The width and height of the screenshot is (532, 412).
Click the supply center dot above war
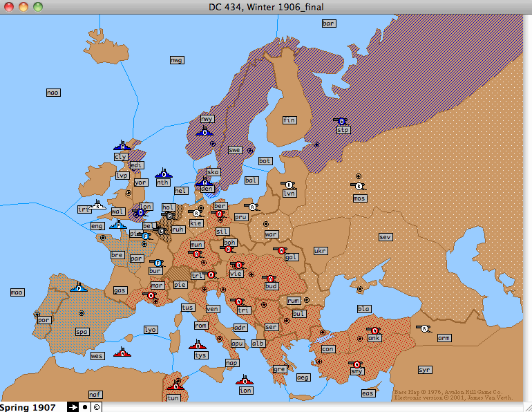pyautogui.click(x=266, y=224)
